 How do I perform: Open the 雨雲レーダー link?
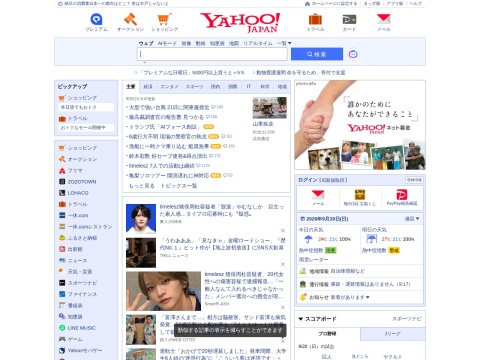pos(313,259)
